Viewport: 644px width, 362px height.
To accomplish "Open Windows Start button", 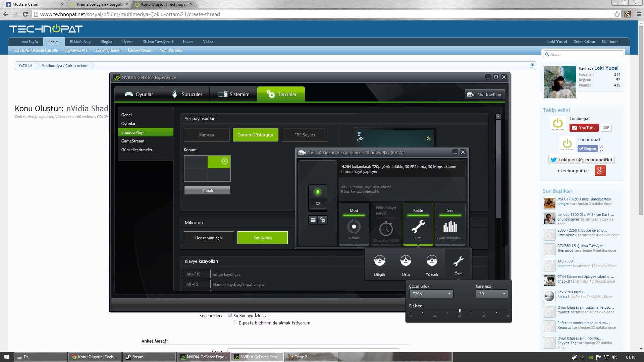I will pyautogui.click(x=6, y=357).
